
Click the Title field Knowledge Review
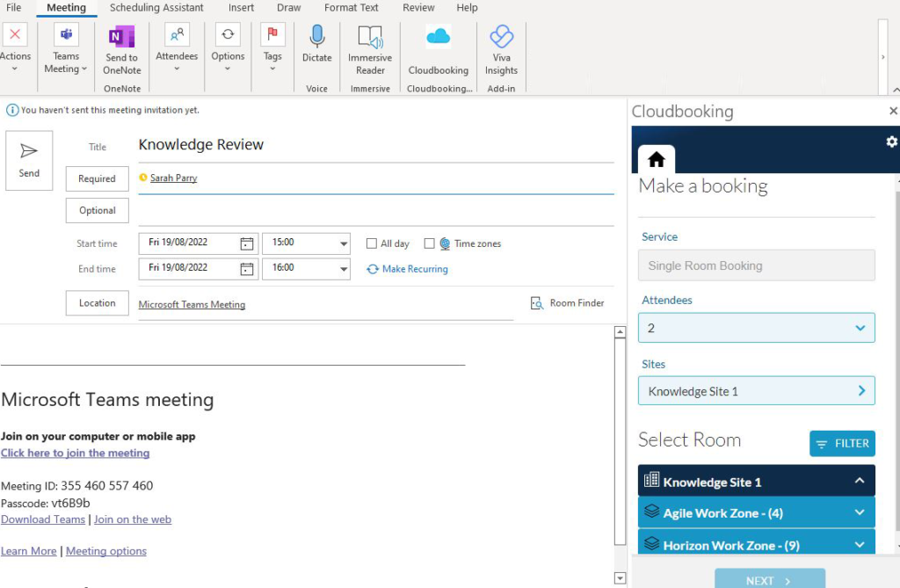[376, 145]
